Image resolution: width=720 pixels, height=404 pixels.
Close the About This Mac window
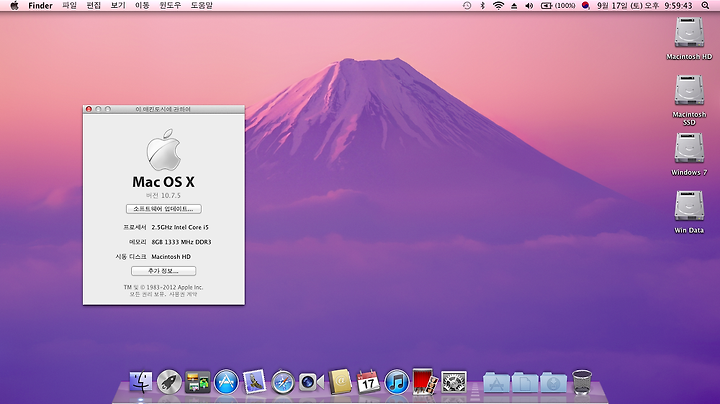pos(89,109)
